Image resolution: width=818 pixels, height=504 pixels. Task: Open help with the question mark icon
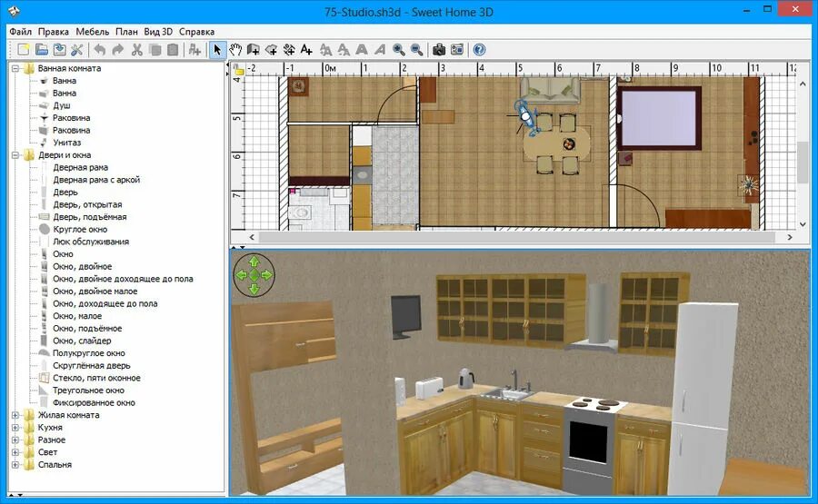coord(479,50)
